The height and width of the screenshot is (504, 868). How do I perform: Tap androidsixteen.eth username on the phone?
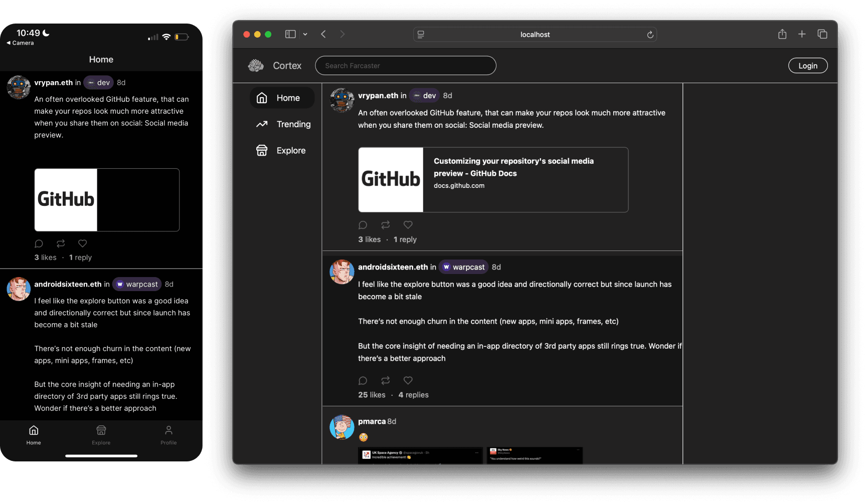[x=68, y=284]
